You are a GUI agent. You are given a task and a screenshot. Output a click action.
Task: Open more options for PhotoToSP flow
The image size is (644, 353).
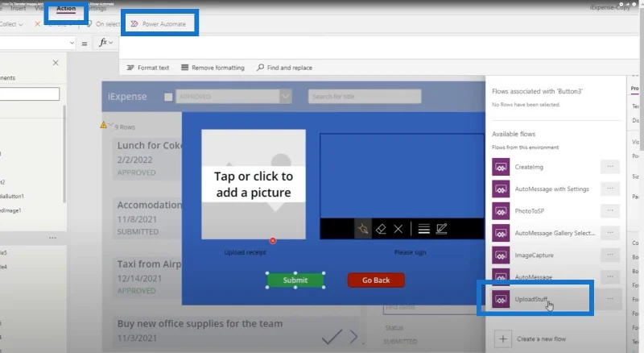click(610, 210)
